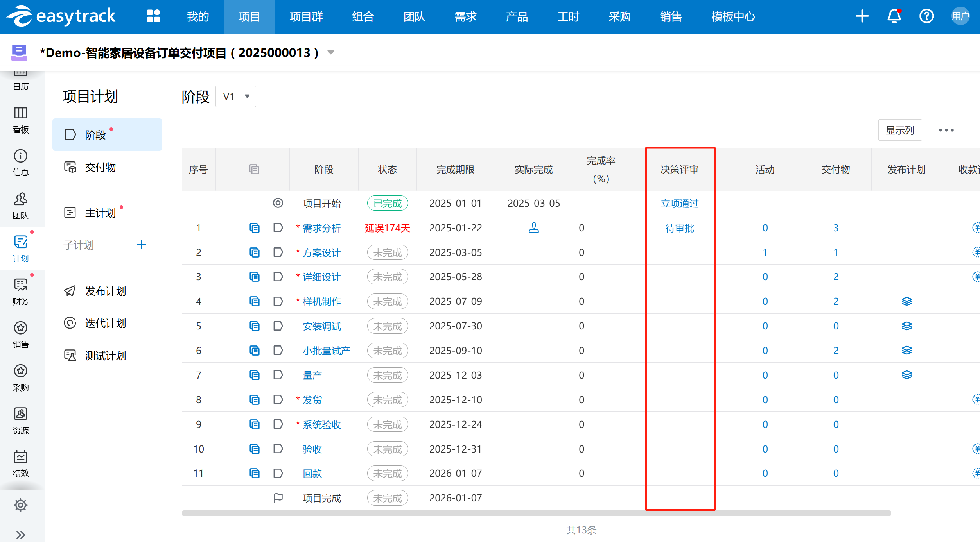Open the release plan layers icon for 样机制作
Viewport: 980px width, 542px height.
click(x=907, y=301)
